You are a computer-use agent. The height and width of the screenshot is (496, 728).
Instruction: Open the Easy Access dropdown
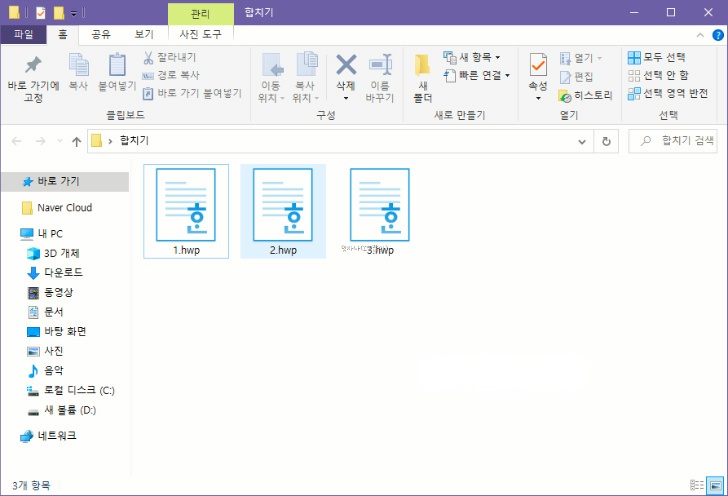click(476, 75)
